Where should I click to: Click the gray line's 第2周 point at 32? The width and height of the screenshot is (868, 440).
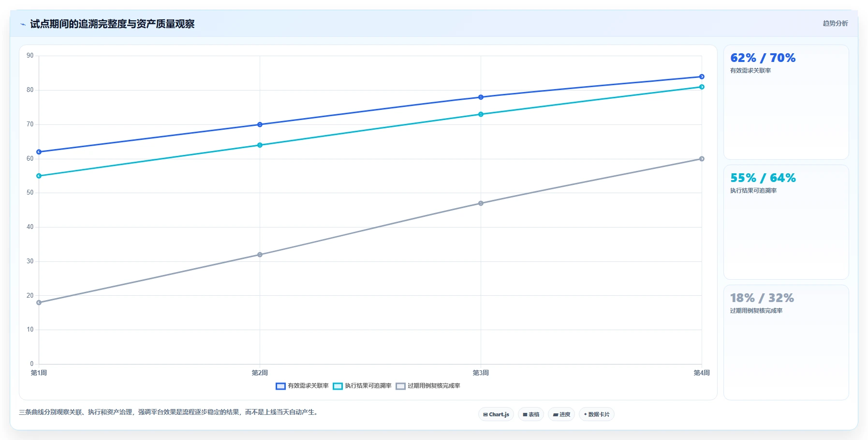point(260,255)
